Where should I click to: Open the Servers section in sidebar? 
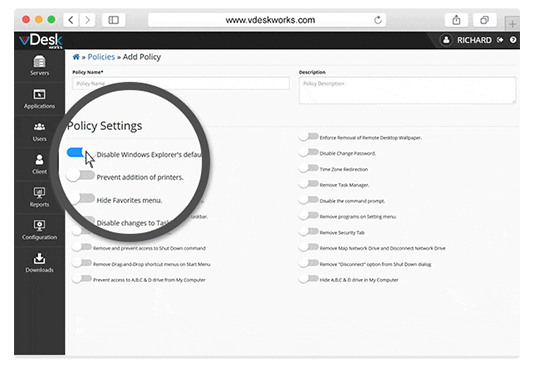point(39,66)
